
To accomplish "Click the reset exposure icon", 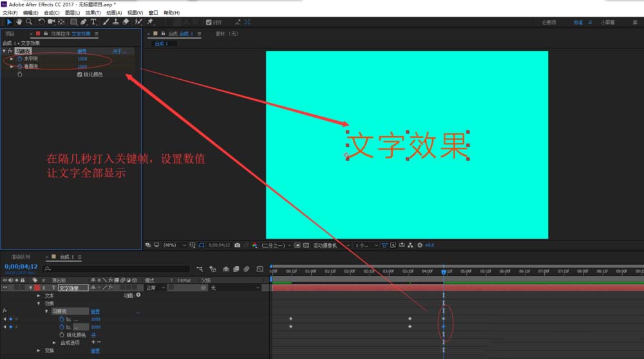I will (420, 245).
